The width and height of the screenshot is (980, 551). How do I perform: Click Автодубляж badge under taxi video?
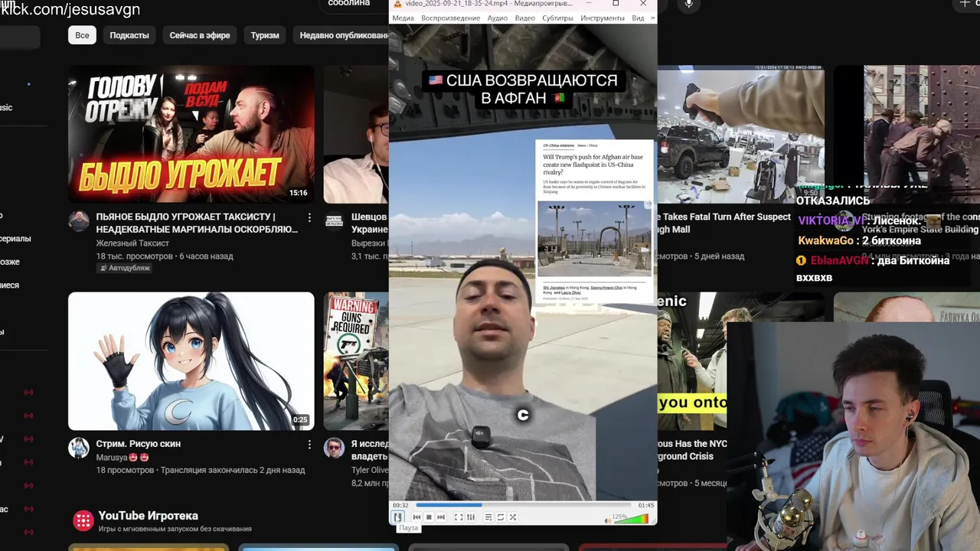pos(124,269)
